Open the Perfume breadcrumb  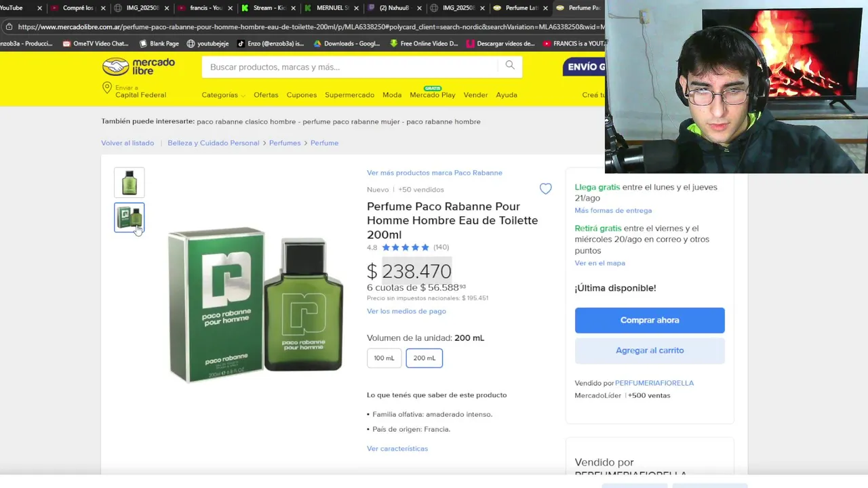pos(324,143)
